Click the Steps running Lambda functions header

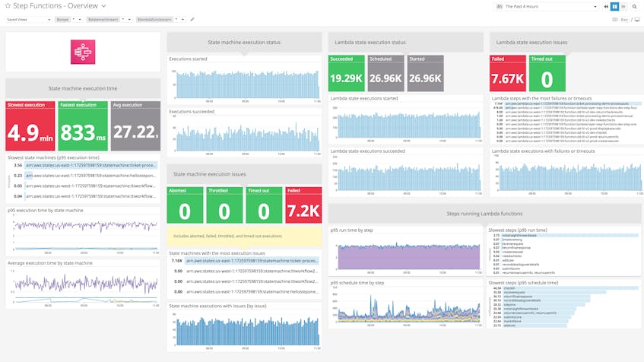pos(484,214)
